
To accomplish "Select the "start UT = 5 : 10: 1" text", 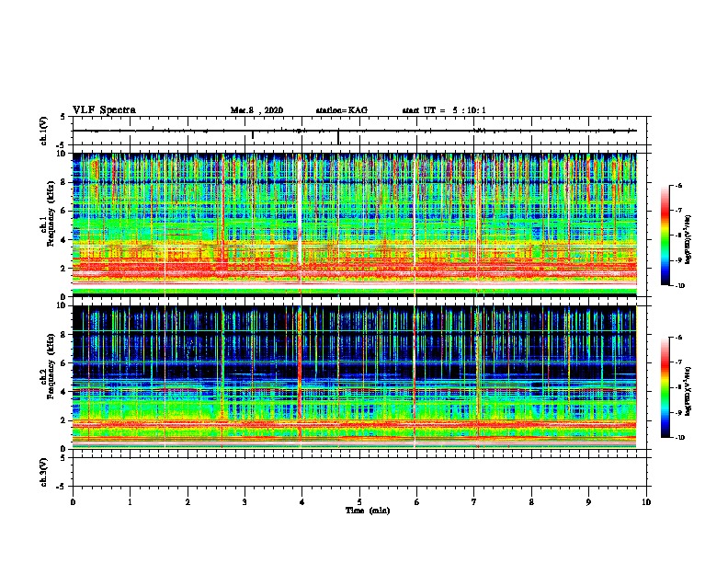I will click(x=444, y=110).
